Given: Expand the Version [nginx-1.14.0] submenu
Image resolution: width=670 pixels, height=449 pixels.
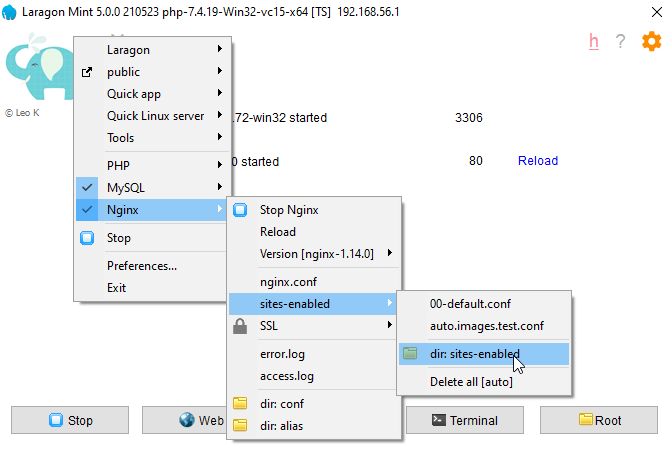Looking at the screenshot, I should click(x=316, y=254).
